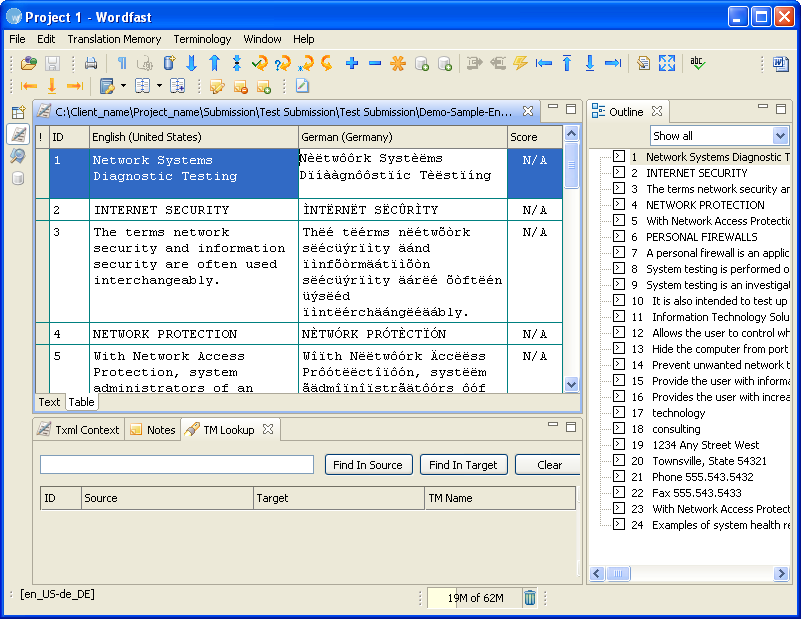Click the plain blue down arrow icon
This screenshot has height=619, width=801.
pos(192,63)
